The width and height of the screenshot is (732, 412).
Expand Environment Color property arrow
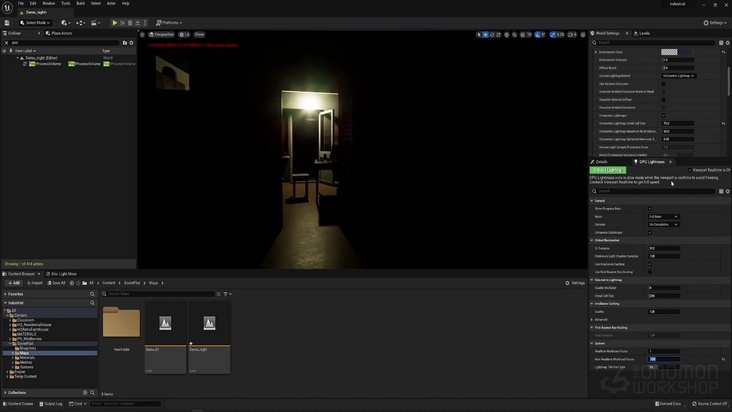pos(596,52)
